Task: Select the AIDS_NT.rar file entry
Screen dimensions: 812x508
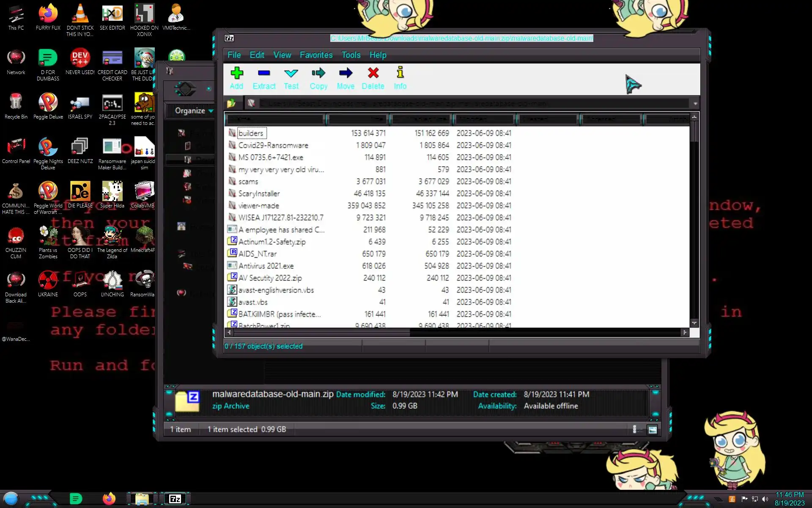Action: click(x=257, y=254)
